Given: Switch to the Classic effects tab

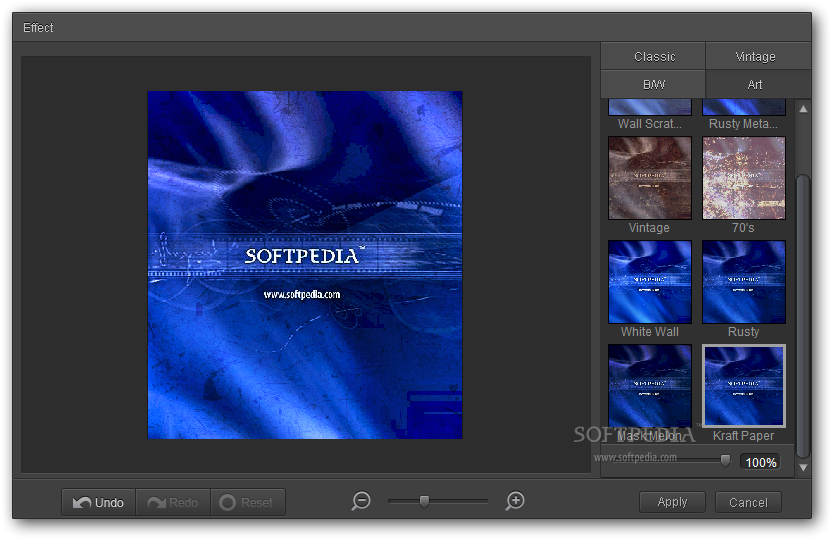Looking at the screenshot, I should (x=653, y=56).
